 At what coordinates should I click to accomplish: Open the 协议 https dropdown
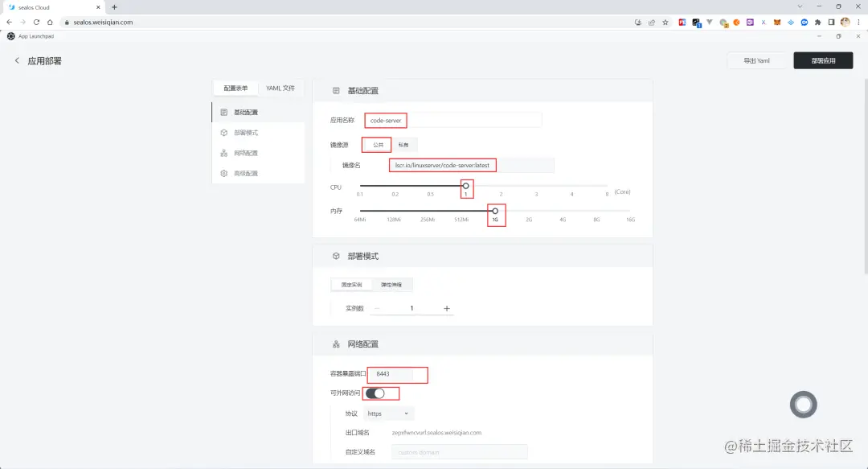pos(389,413)
